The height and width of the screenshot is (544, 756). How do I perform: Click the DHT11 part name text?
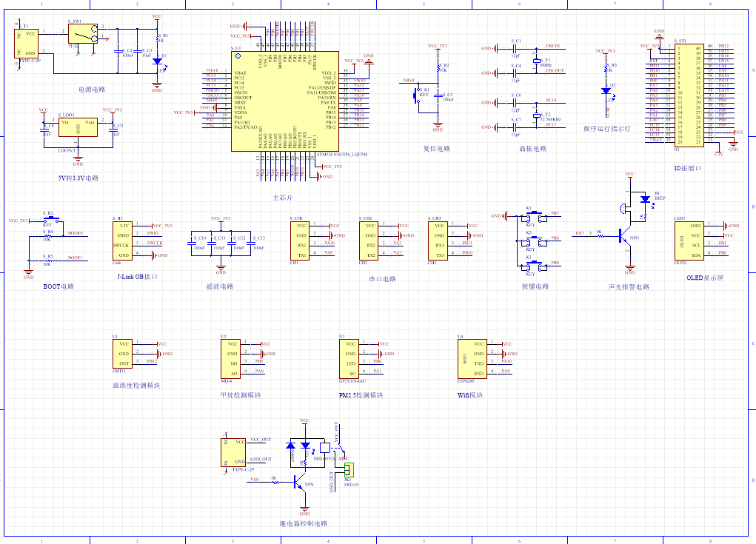[119, 371]
